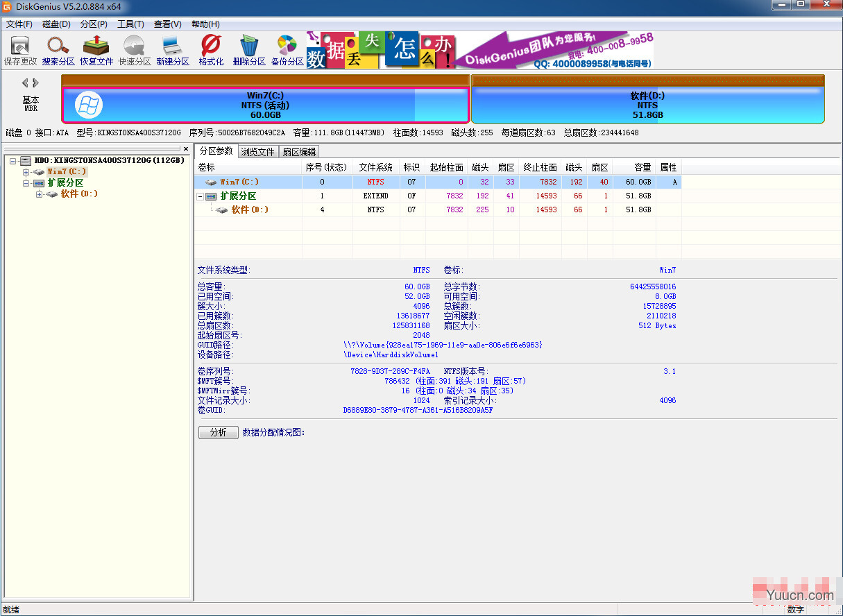Expand the Win7(C:) tree node
The height and width of the screenshot is (616, 843).
tap(26, 171)
